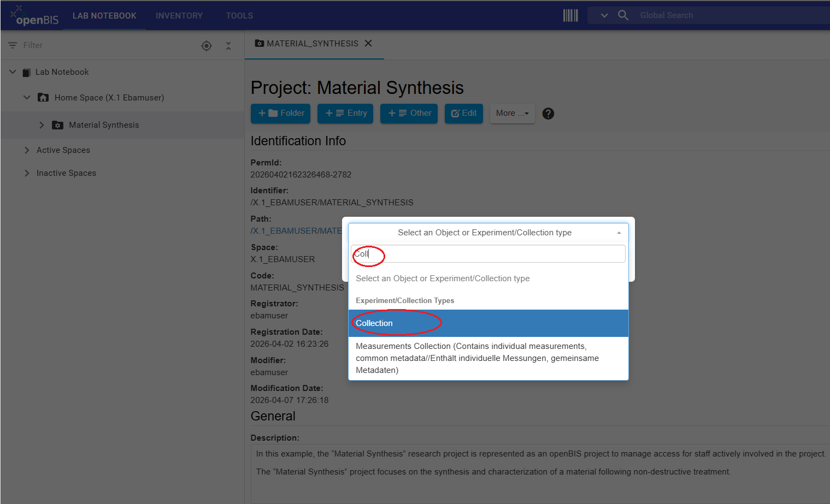Edit the project
Screen dimensions: 830x504
[x=464, y=113]
